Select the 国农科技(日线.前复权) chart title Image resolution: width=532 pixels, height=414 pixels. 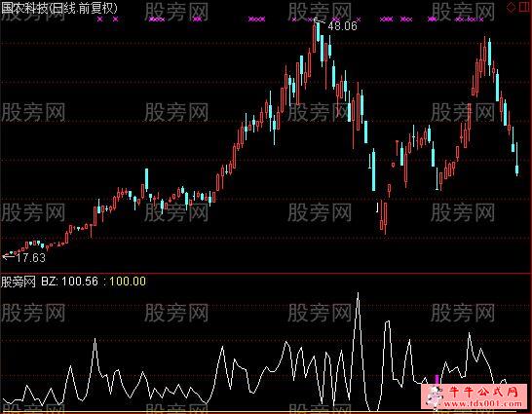59,8
